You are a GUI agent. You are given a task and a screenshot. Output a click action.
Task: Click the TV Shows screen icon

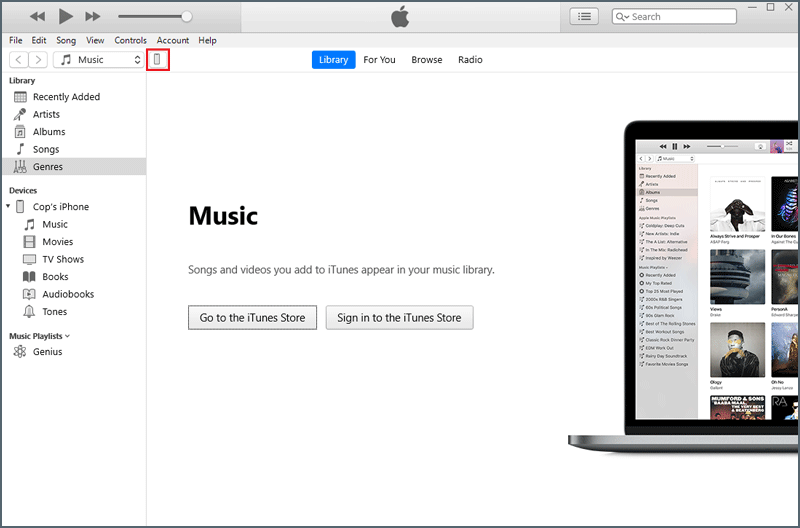click(30, 259)
